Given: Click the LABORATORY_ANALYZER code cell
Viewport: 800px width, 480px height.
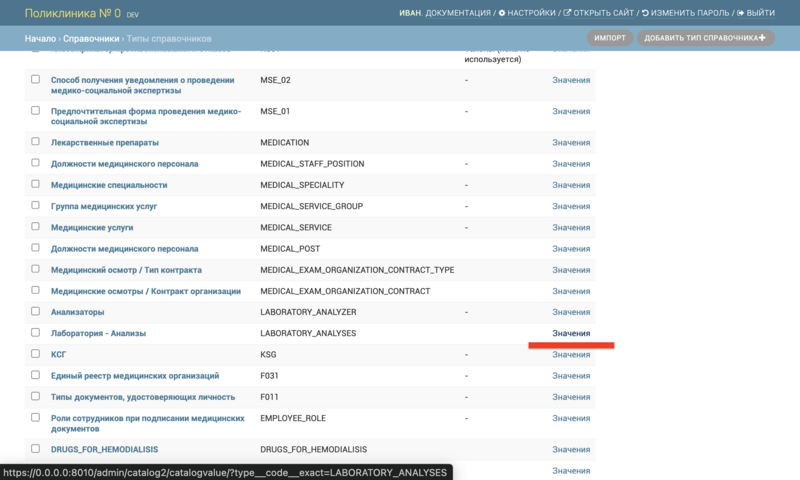Looking at the screenshot, I should point(308,312).
